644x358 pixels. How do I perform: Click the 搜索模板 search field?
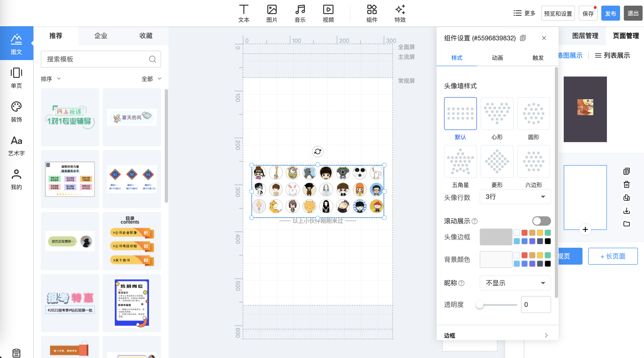(x=101, y=59)
